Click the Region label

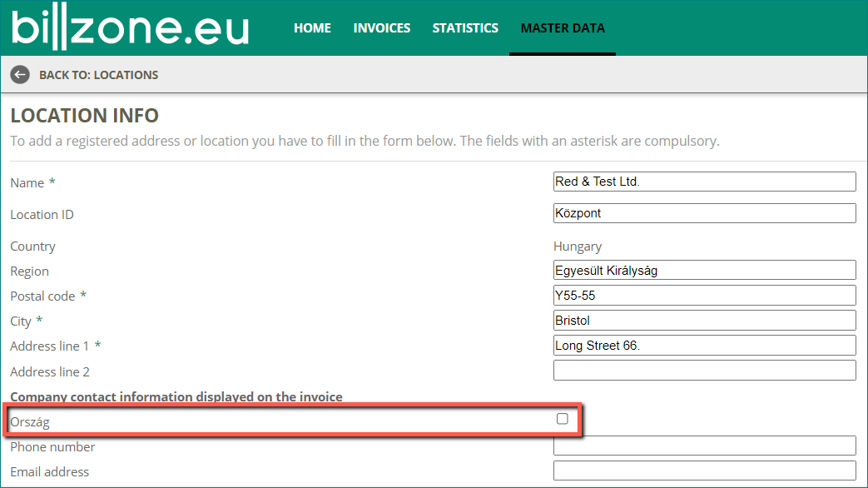click(x=29, y=271)
